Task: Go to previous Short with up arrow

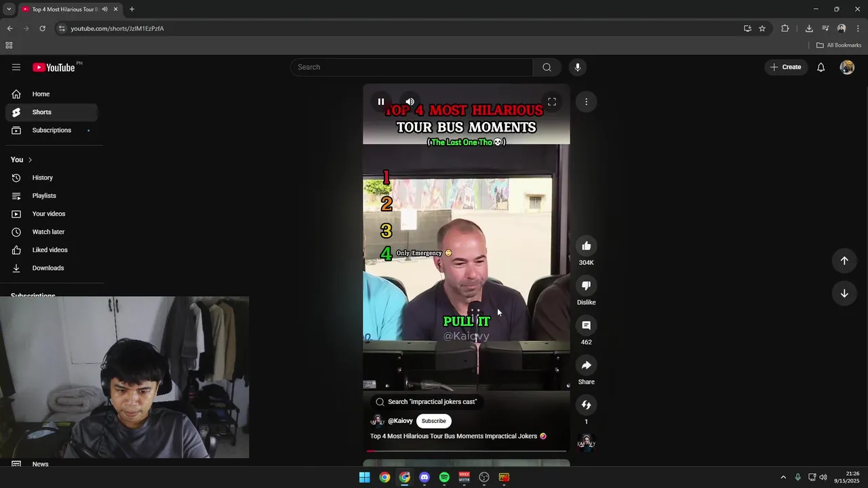Action: (844, 261)
